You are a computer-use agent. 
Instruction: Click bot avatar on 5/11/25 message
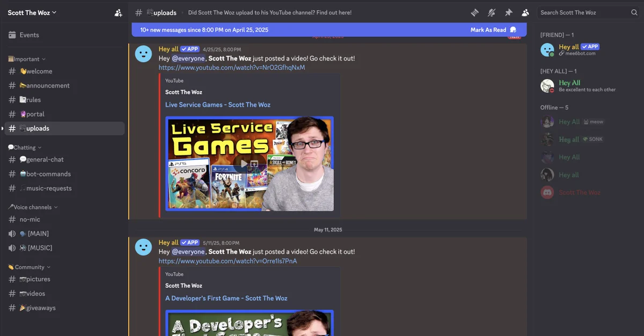[x=143, y=247]
